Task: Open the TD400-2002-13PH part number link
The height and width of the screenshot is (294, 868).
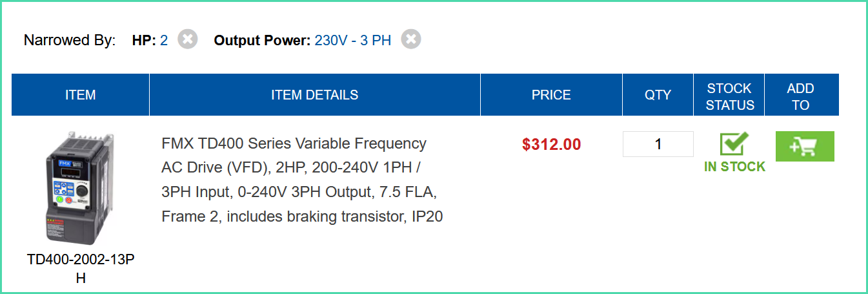Action: click(81, 268)
